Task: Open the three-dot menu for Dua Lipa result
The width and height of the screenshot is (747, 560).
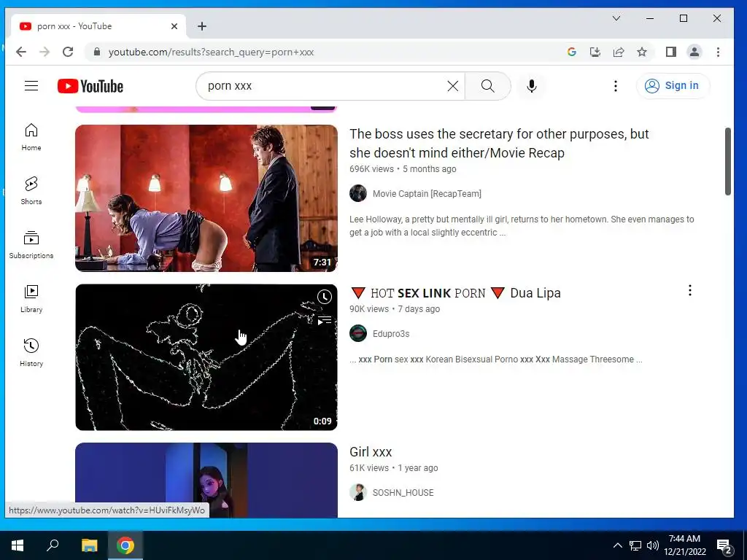Action: click(x=690, y=290)
